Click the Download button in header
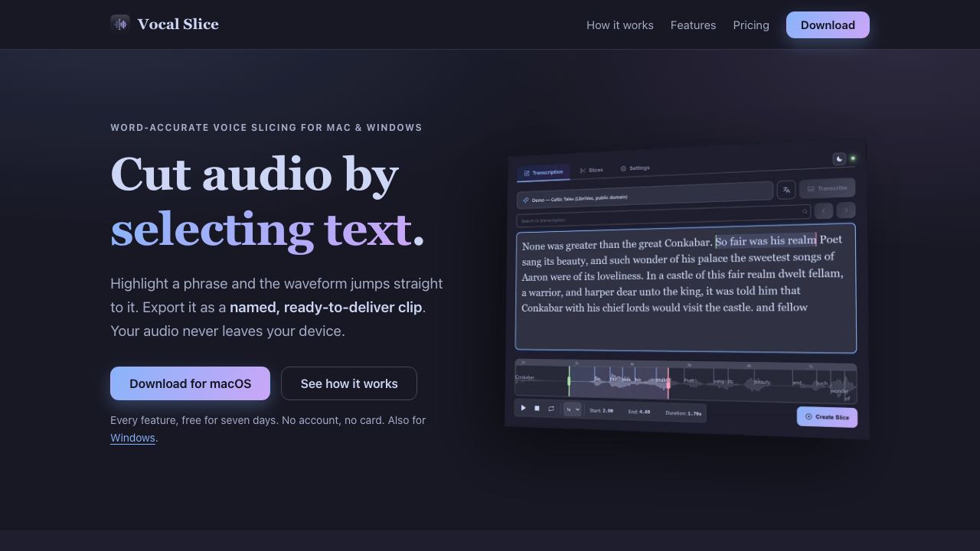The width and height of the screenshot is (980, 551). [x=828, y=25]
